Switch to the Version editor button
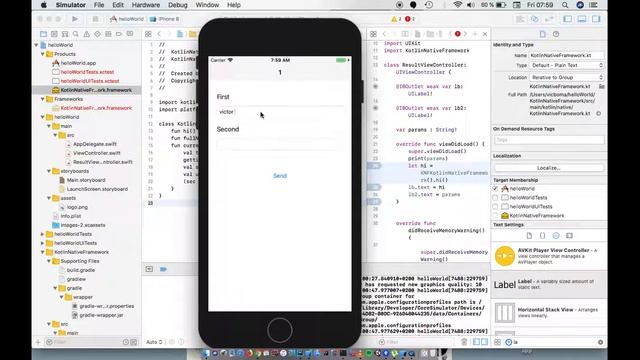The image size is (640, 360). pos(549,19)
